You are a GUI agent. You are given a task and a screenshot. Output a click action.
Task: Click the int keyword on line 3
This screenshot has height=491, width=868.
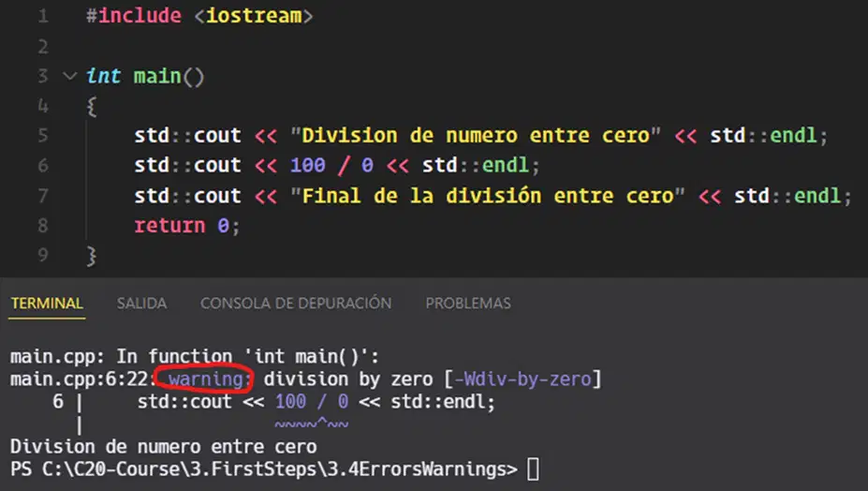104,75
